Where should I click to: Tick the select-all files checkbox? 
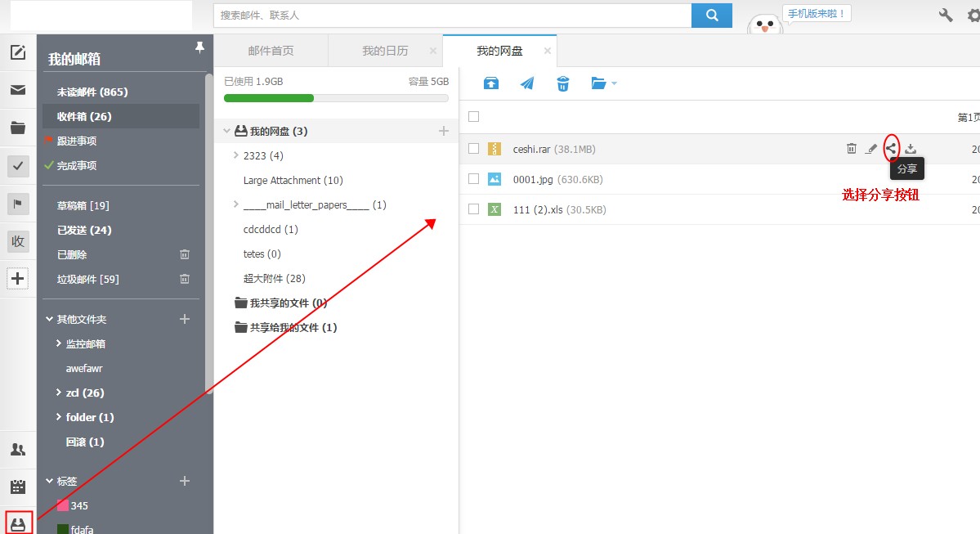pos(473,117)
